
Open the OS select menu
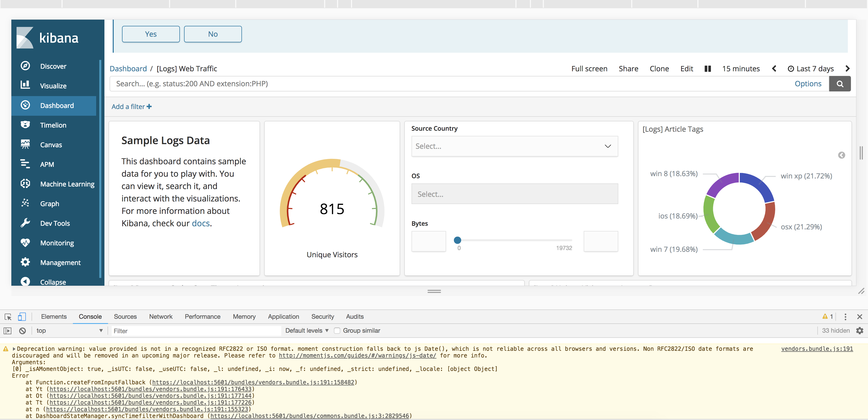(x=515, y=194)
